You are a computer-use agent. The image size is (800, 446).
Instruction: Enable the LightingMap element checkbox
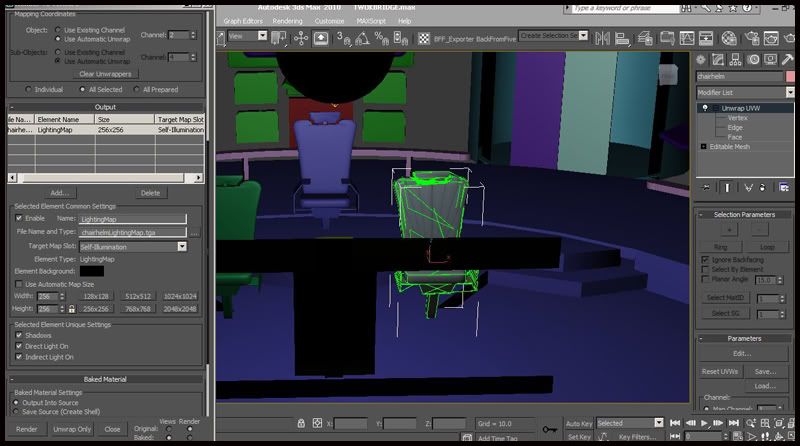click(19, 218)
